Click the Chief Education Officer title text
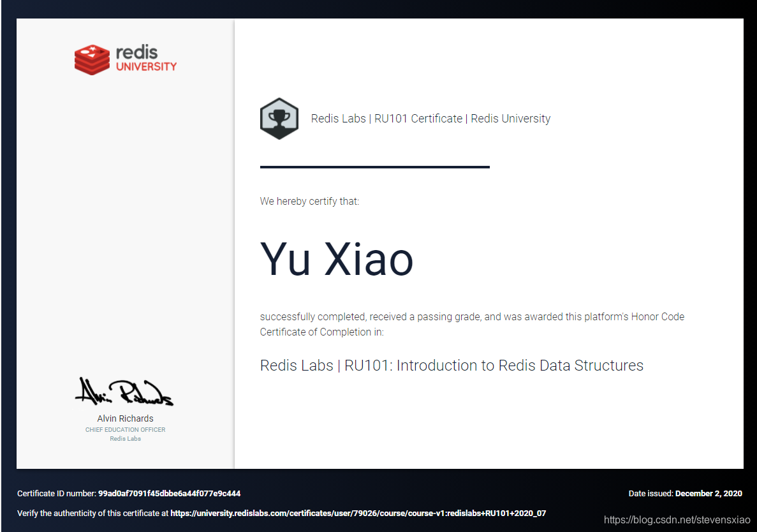Screen dimensions: 757x532 click(x=125, y=429)
